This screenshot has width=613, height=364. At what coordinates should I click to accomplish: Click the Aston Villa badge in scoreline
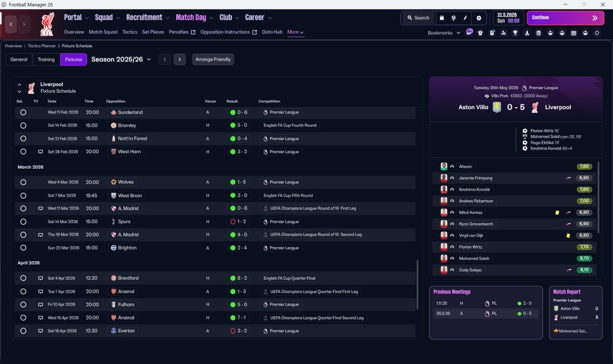click(x=497, y=107)
